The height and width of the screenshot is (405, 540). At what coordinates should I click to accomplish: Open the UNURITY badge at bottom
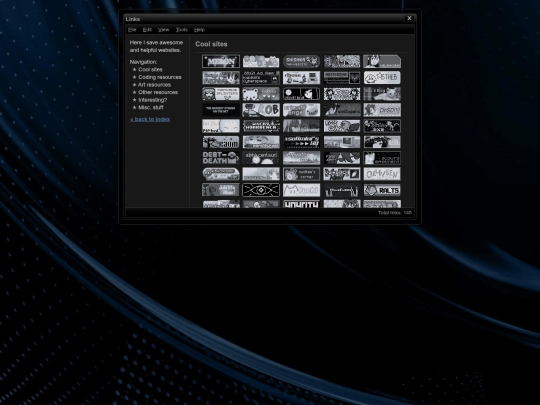tap(301, 204)
